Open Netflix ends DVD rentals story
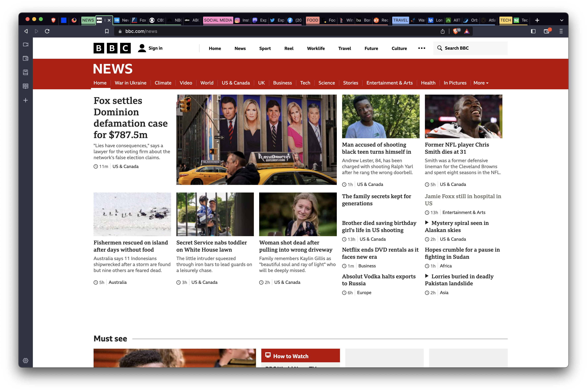 [380, 253]
